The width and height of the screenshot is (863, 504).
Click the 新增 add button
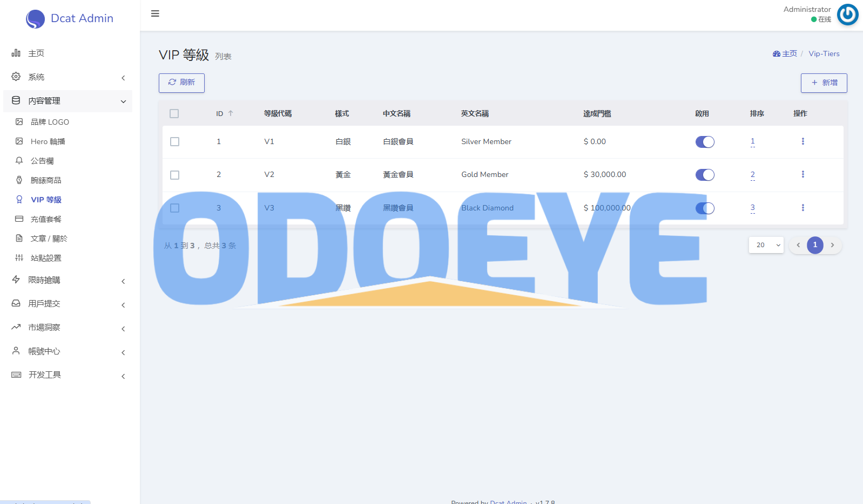point(824,83)
